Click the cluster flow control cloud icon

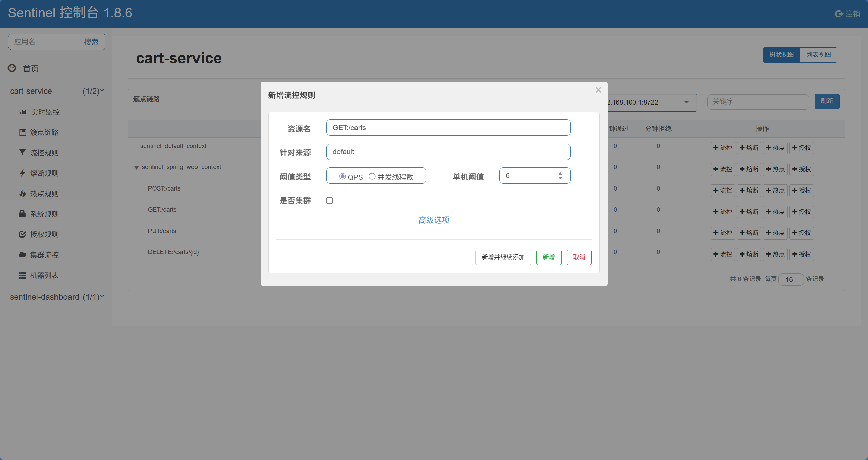pos(22,255)
